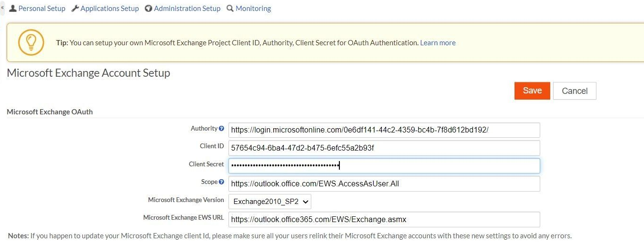Click the Microsoft Exchange Version label
Screen dimensions: 644x244
click(186, 200)
